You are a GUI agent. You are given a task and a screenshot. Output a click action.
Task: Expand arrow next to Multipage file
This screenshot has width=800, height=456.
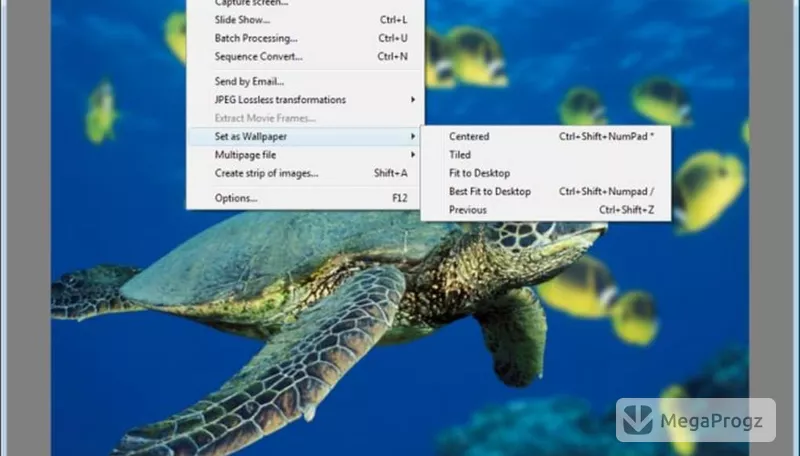pyautogui.click(x=413, y=155)
